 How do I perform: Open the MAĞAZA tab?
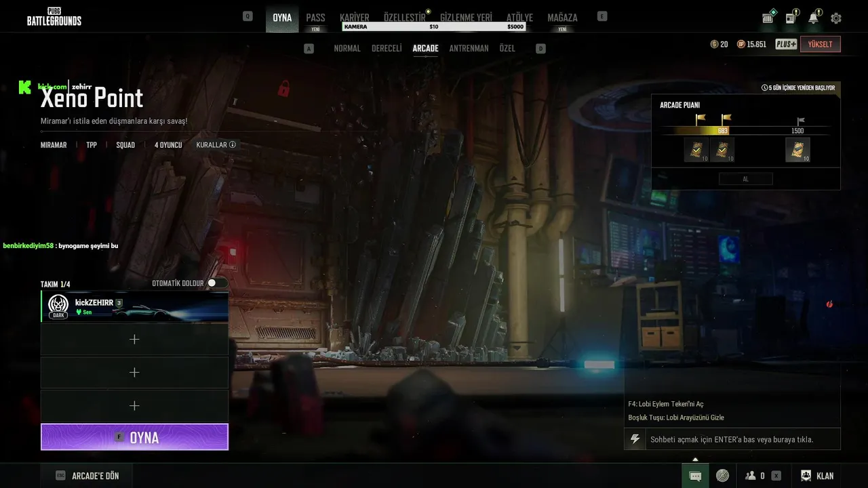point(562,18)
